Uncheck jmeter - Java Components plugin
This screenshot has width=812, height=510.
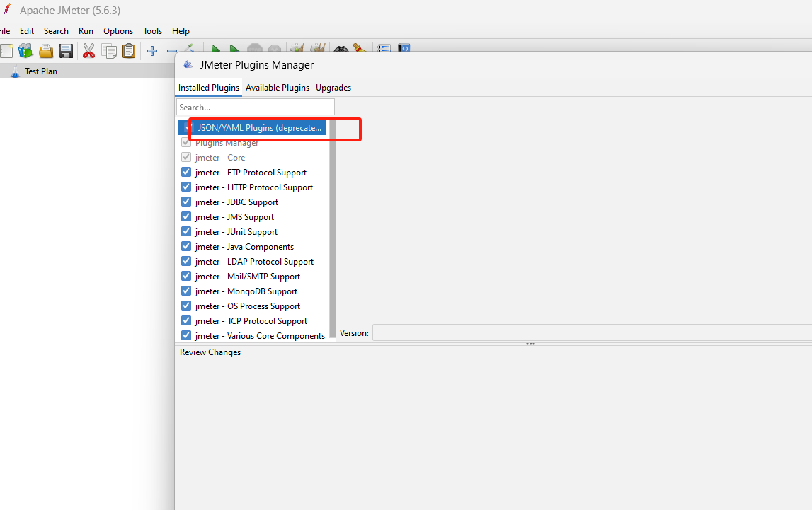186,246
